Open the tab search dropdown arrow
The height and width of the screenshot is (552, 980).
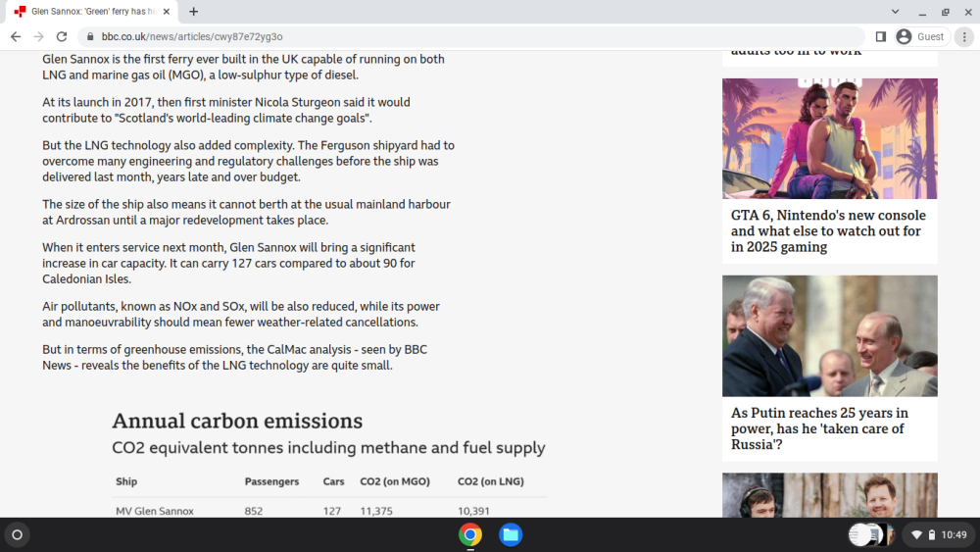point(895,11)
